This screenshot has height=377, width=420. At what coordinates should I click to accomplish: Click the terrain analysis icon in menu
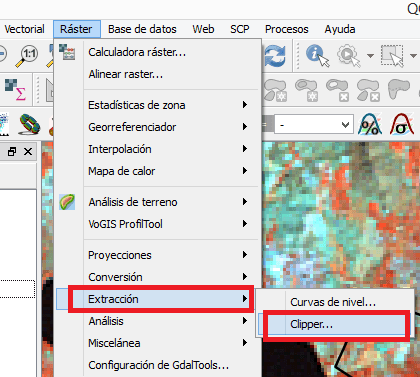pyautogui.click(x=67, y=202)
